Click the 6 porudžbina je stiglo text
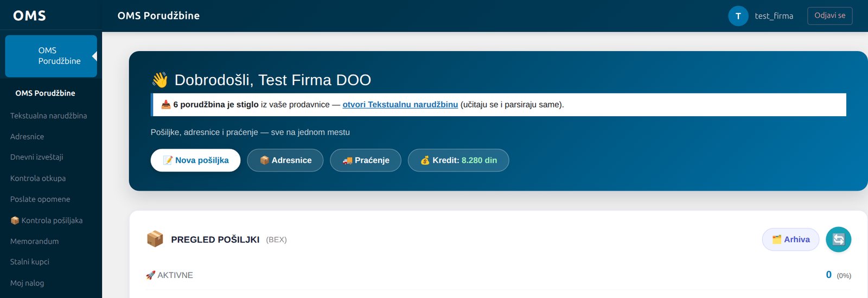 tap(216, 105)
